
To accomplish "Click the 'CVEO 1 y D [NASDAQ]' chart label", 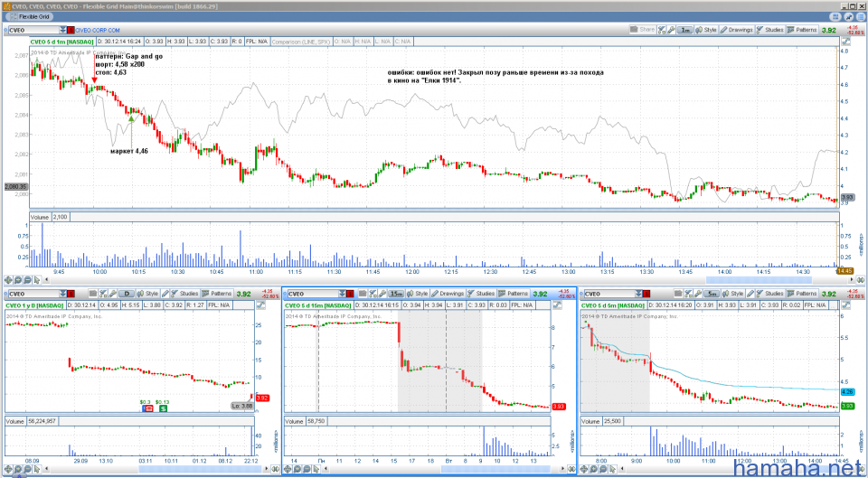I will pyautogui.click(x=35, y=305).
